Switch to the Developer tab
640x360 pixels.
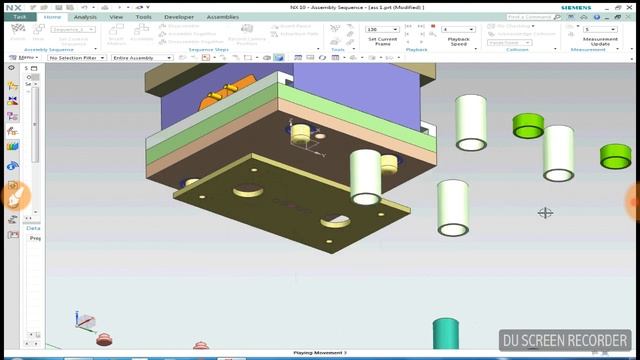pyautogui.click(x=179, y=17)
